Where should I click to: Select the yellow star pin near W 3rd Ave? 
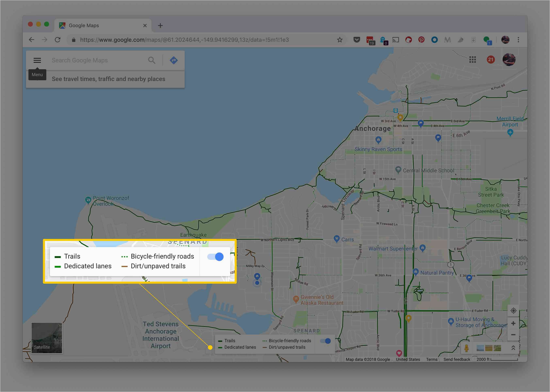coord(400,118)
